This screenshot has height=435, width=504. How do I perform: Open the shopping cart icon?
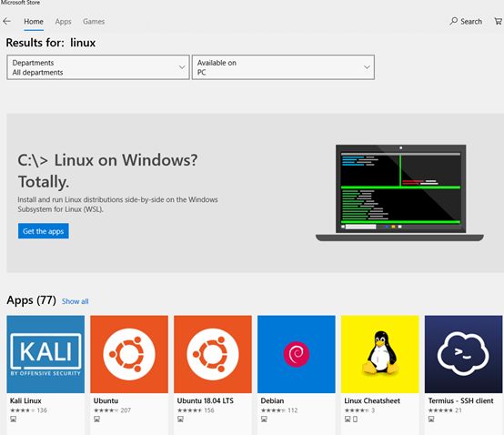pyautogui.click(x=499, y=22)
